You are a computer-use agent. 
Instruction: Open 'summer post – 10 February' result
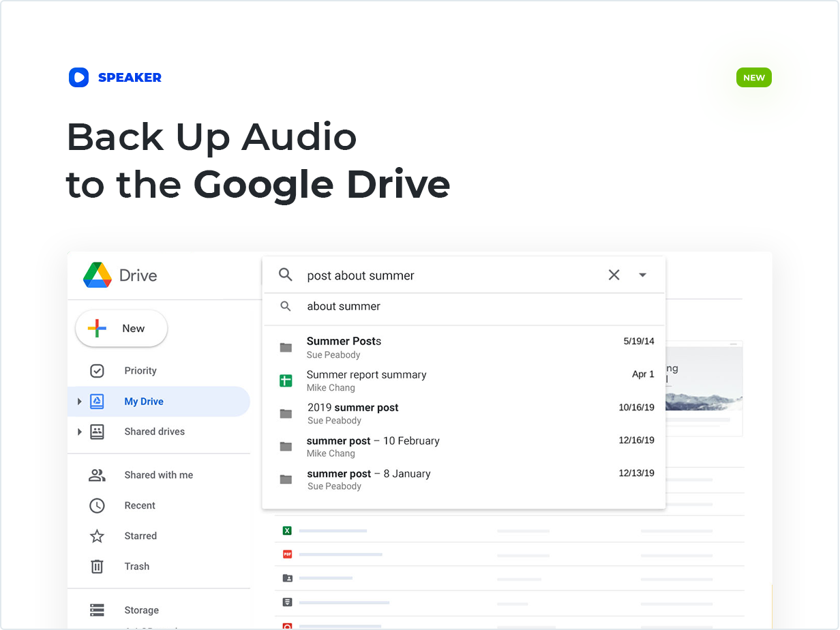(464, 446)
